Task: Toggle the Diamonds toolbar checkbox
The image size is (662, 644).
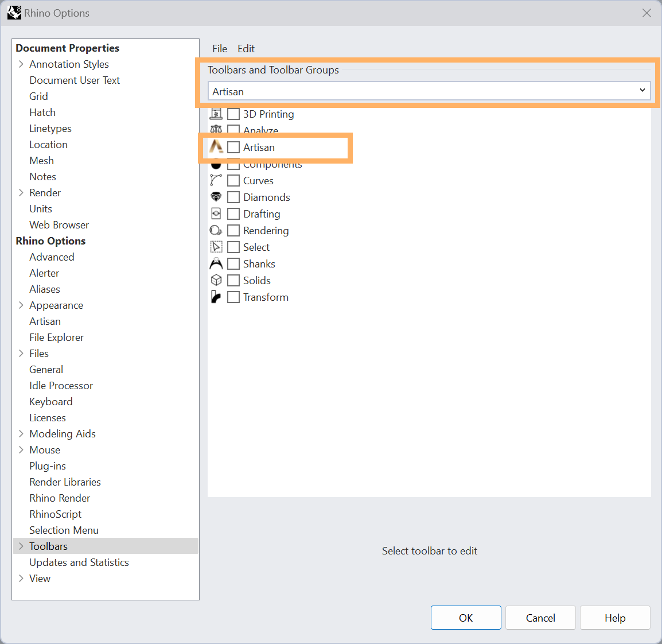Action: tap(233, 197)
